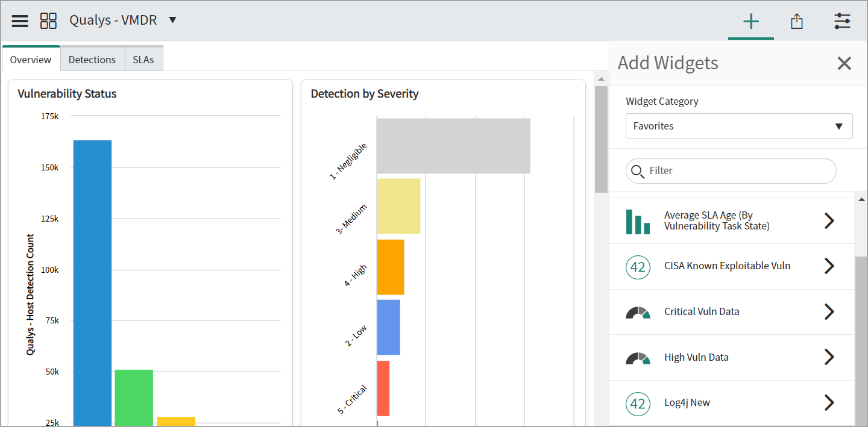
Task: Click the Critical Vuln Data gauge icon
Action: [638, 312]
